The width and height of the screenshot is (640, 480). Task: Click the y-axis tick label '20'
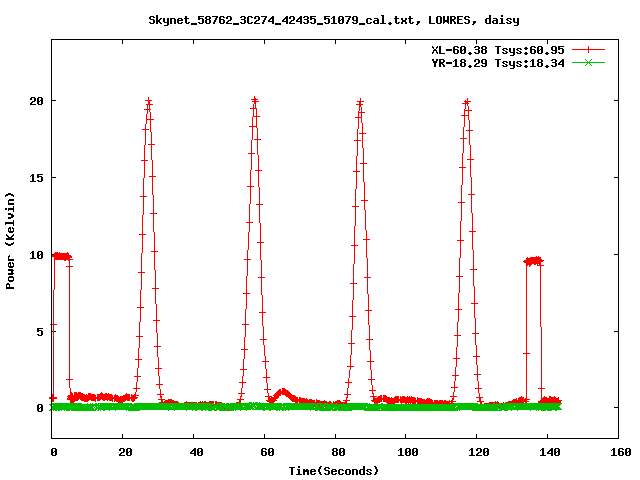point(36,101)
